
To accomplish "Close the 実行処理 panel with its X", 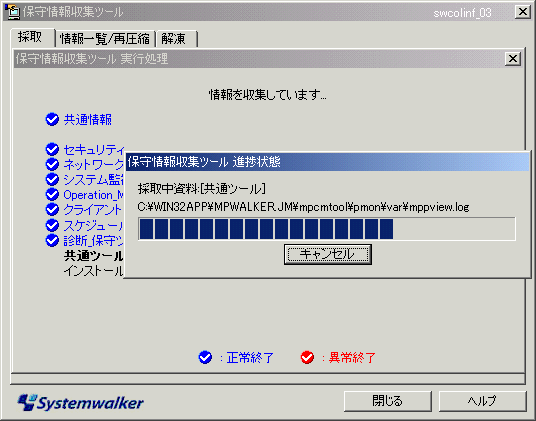I will [513, 59].
